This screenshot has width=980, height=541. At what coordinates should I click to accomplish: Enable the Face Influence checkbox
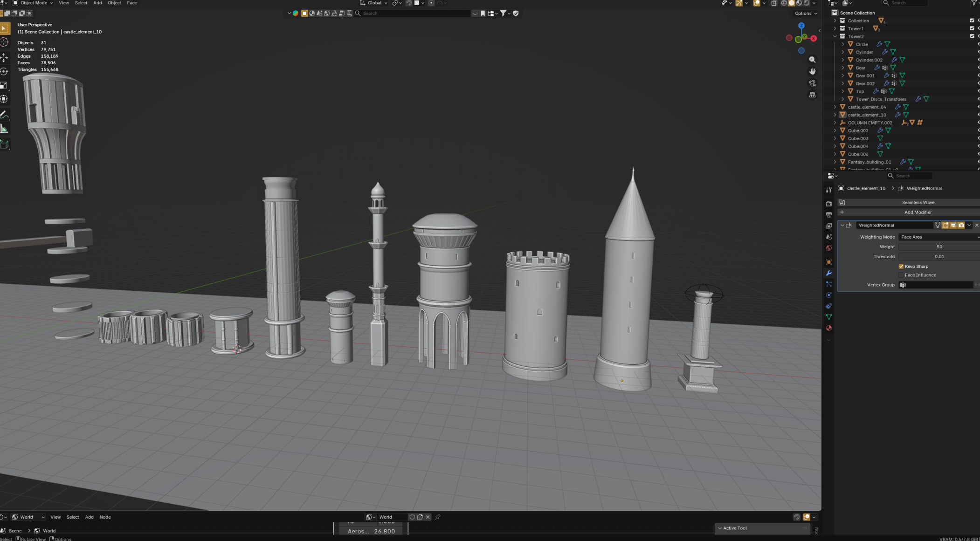click(x=901, y=275)
